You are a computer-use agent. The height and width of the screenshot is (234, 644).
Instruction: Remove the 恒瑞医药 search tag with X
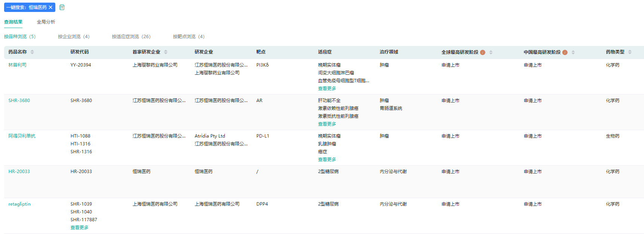(50, 7)
